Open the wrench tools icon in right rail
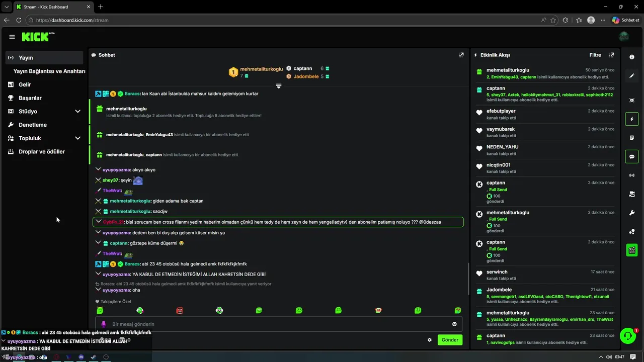The height and width of the screenshot is (362, 644). (632, 213)
